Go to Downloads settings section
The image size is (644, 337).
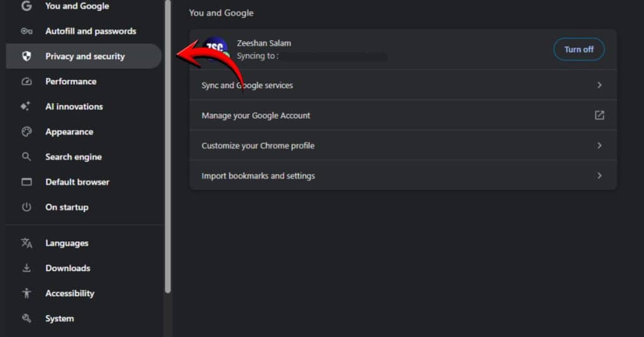click(x=67, y=268)
